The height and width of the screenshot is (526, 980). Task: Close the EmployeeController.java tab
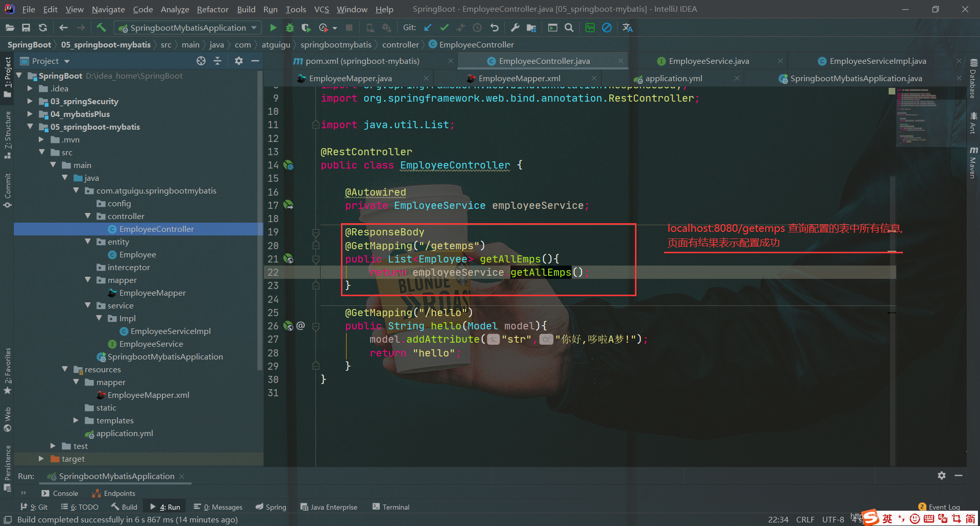620,61
